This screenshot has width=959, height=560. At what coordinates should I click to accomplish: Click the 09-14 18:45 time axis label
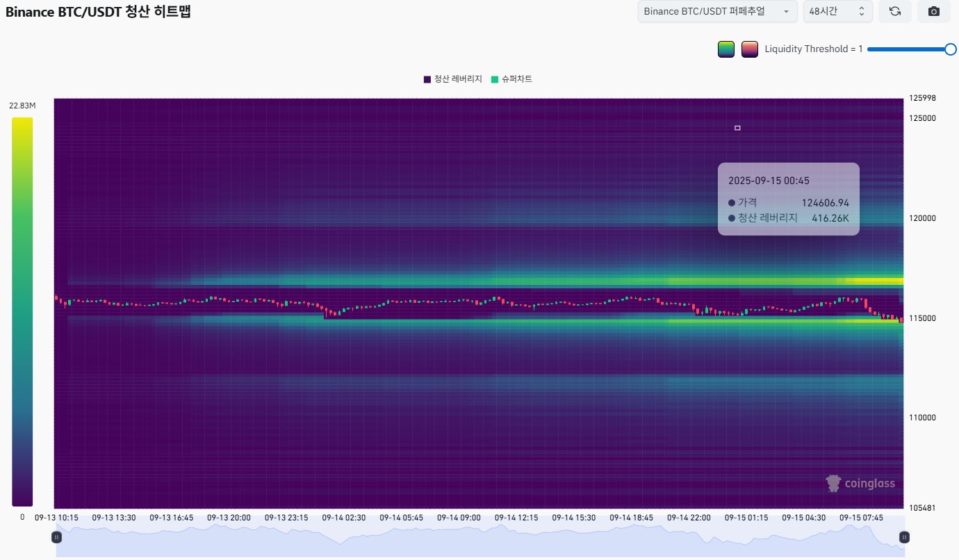[x=631, y=518]
